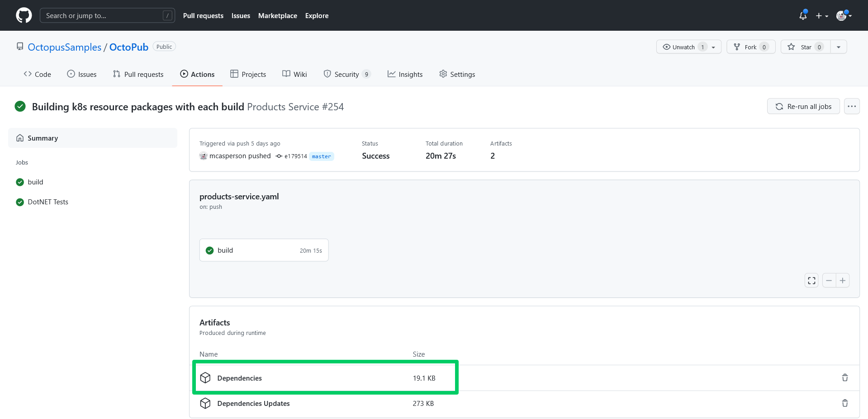Click the GitHub Octocat logo
The width and height of the screenshot is (868, 419).
click(x=24, y=15)
